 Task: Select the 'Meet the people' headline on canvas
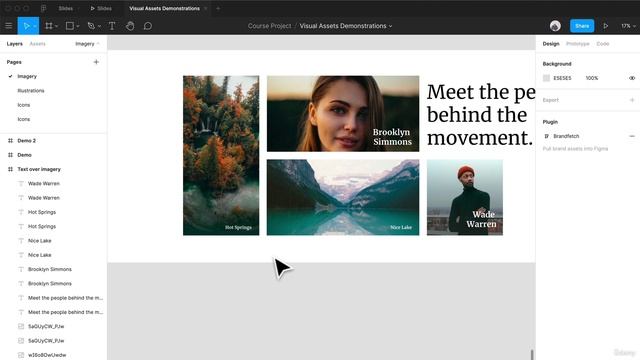(x=481, y=115)
